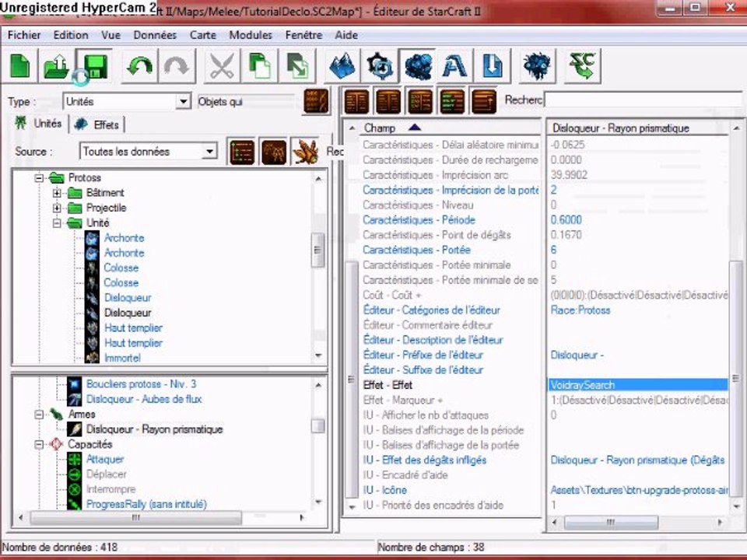
Task: Open the Data editor blue cluster icon
Action: pyautogui.click(x=417, y=65)
